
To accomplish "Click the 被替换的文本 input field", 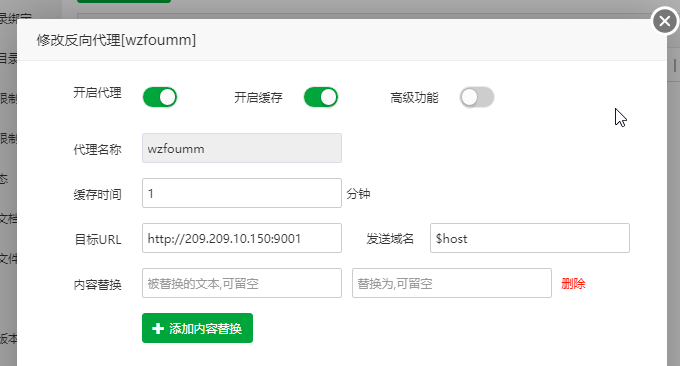I will pos(242,283).
